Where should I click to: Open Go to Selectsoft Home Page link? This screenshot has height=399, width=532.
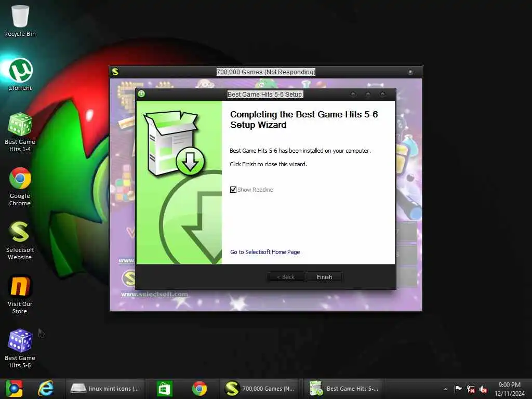265,252
